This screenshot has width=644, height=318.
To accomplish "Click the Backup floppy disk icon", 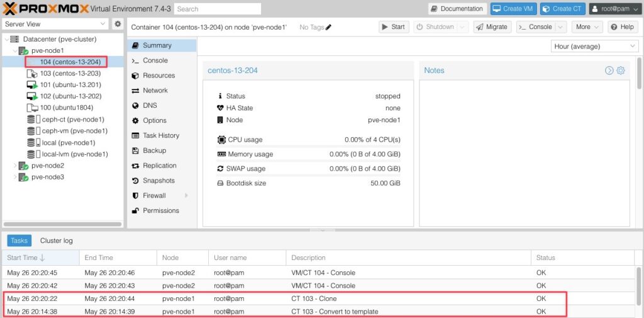I will click(135, 150).
